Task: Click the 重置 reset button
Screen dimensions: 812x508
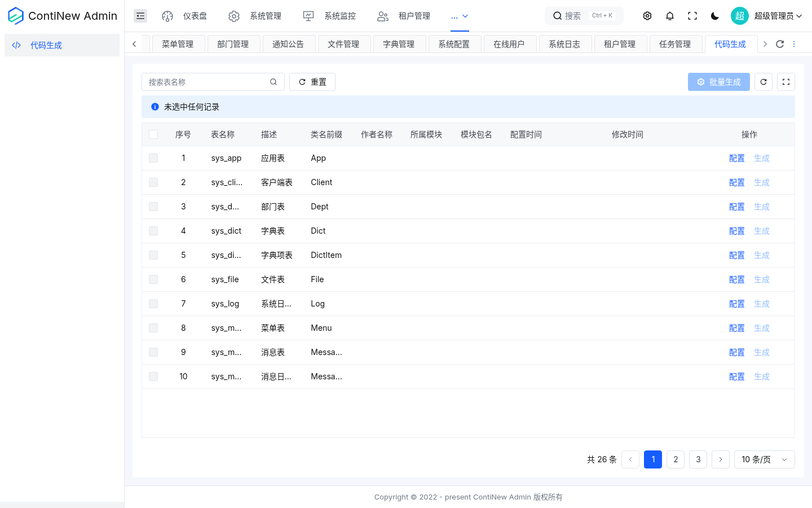Action: [x=312, y=82]
